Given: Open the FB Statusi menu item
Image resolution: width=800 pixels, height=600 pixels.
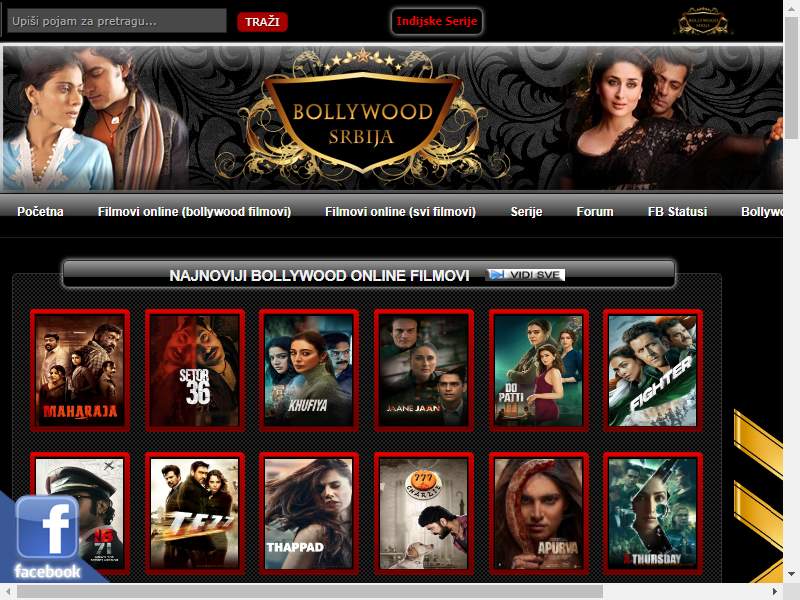Looking at the screenshot, I should click(678, 212).
